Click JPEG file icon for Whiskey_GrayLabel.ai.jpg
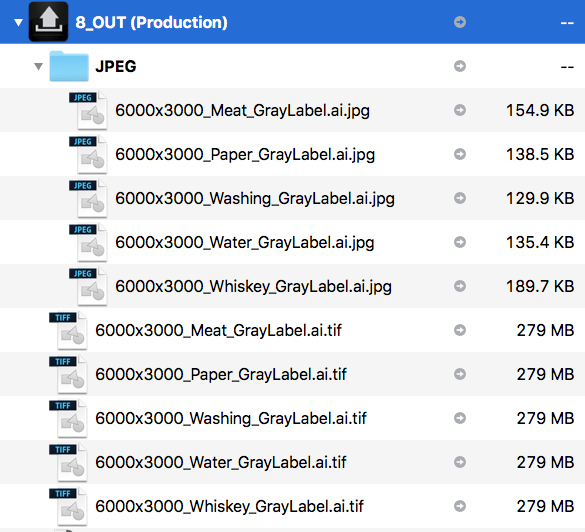 (88, 287)
